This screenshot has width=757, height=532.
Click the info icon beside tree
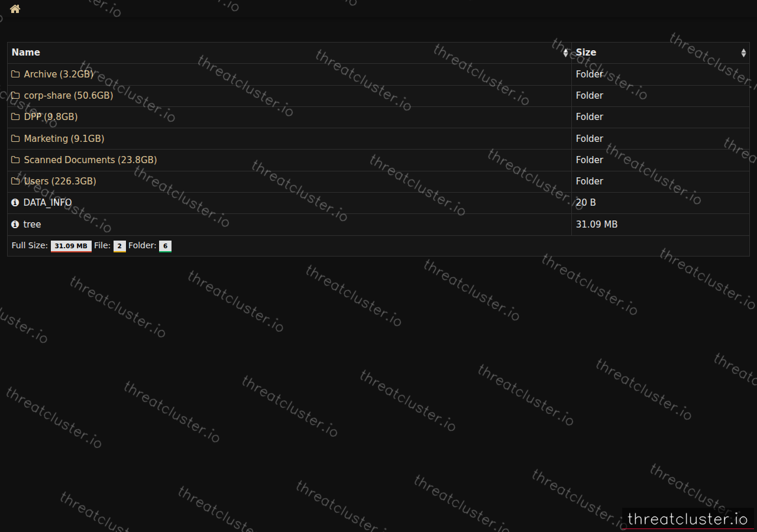coord(15,224)
